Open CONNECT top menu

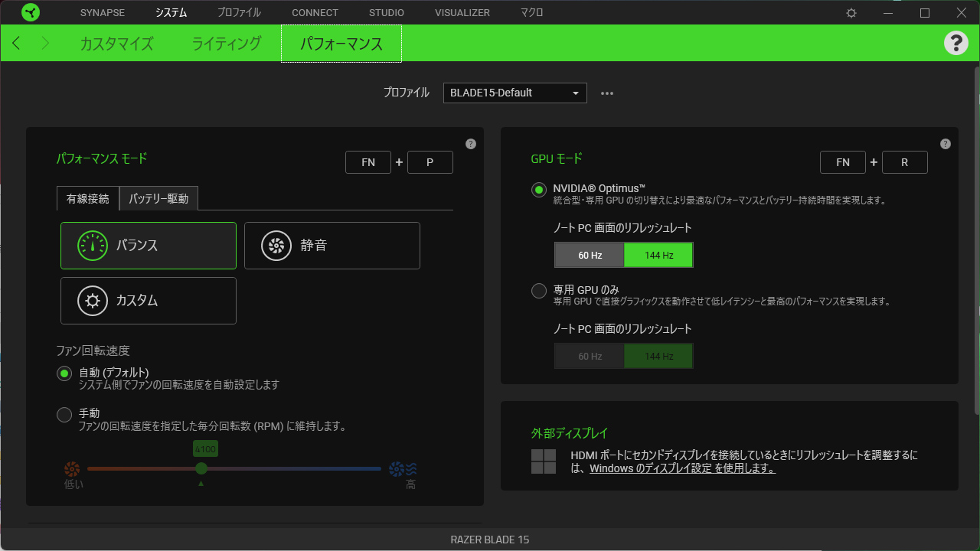[315, 13]
